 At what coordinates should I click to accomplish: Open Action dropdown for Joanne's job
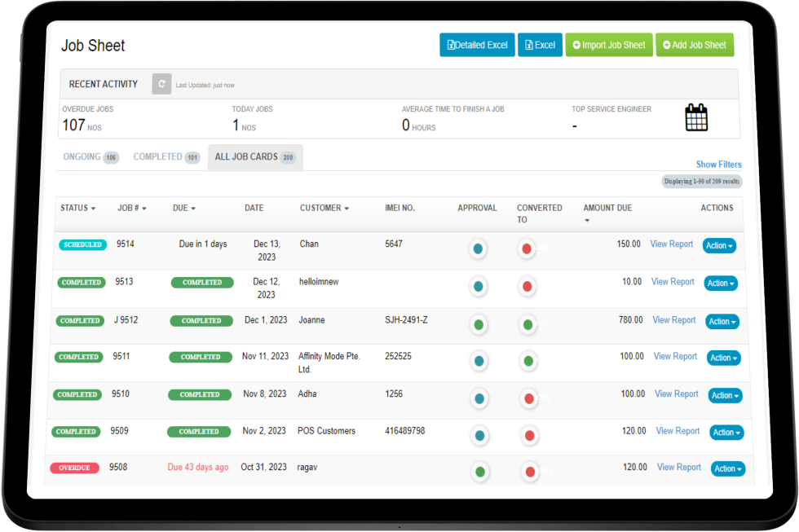pos(722,321)
